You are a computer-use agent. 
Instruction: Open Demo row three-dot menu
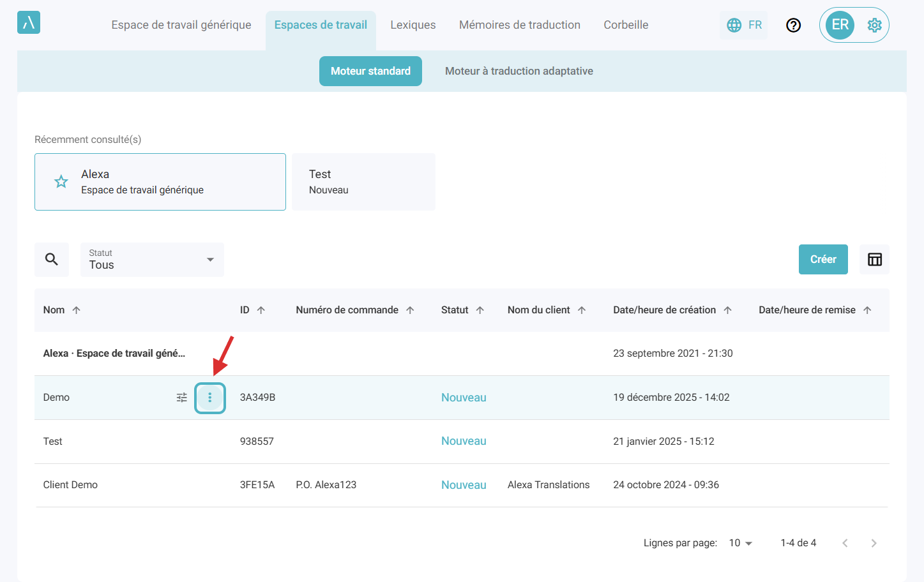tap(209, 398)
